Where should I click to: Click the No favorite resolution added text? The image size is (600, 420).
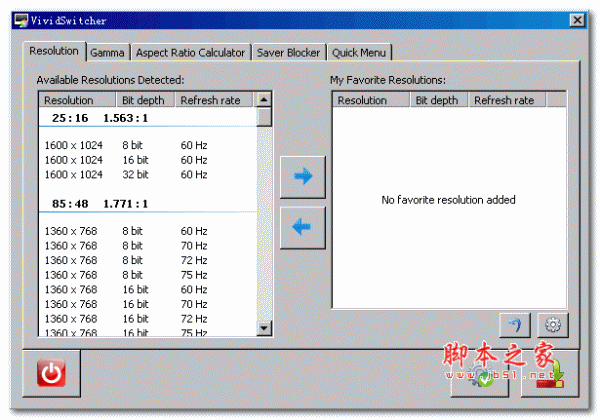(448, 200)
